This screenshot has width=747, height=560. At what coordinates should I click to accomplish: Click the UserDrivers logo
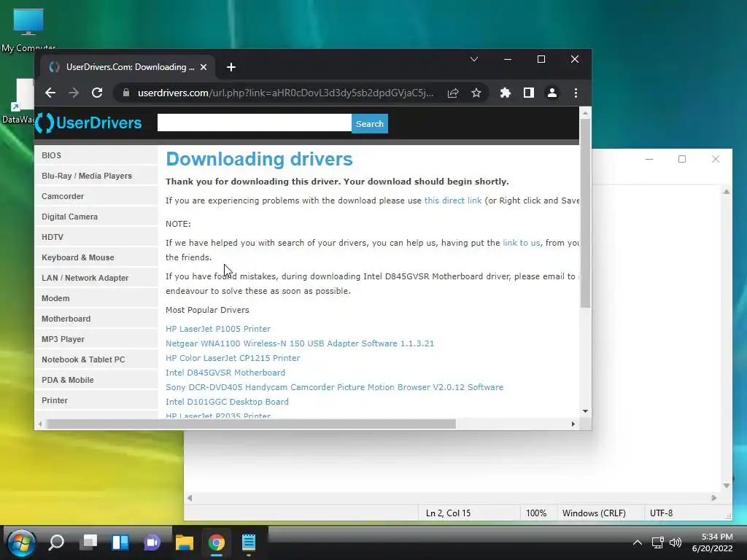tap(89, 122)
